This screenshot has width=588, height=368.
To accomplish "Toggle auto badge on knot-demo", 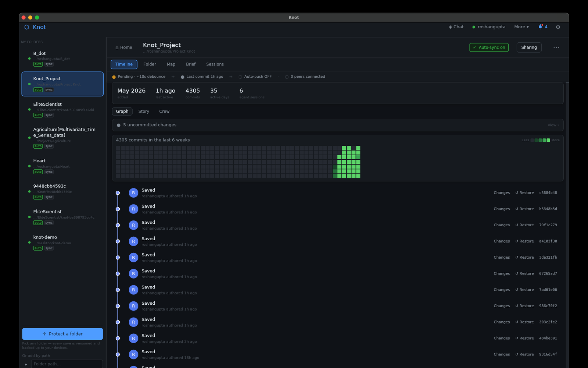I will tap(38, 248).
